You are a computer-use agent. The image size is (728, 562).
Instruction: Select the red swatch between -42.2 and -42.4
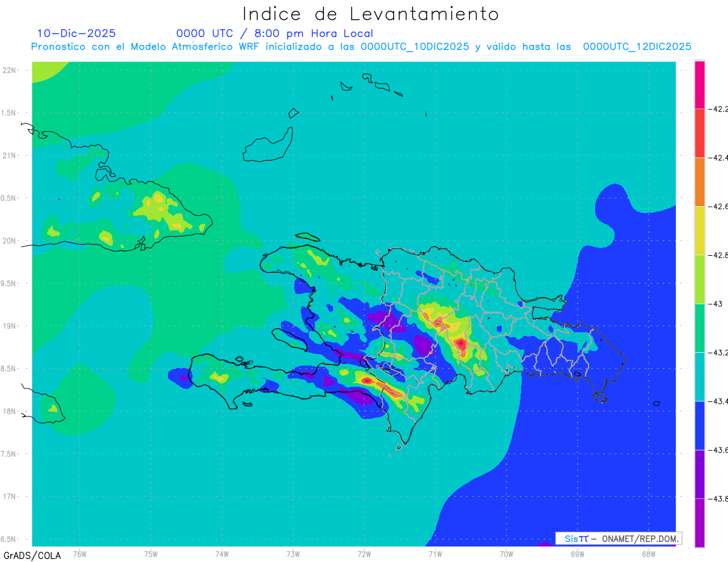(x=699, y=133)
